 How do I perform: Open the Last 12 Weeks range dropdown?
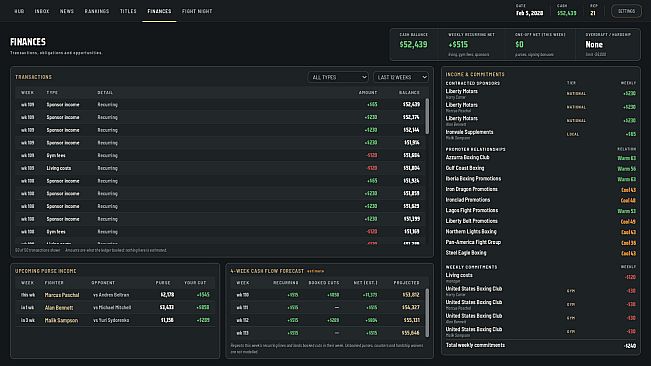401,77
